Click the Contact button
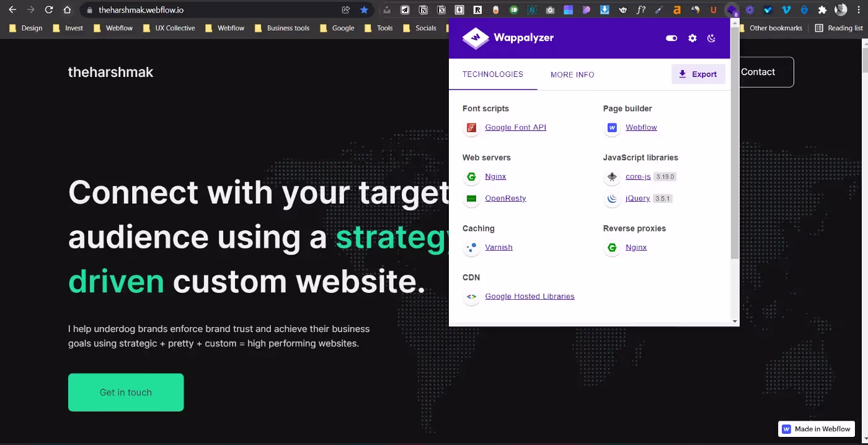This screenshot has width=868, height=445. [x=758, y=72]
